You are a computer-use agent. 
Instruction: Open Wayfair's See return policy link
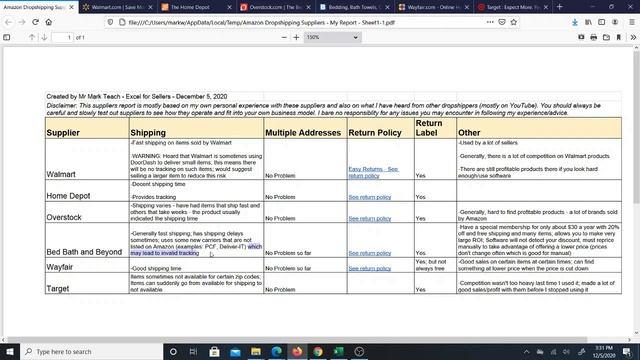click(369, 268)
